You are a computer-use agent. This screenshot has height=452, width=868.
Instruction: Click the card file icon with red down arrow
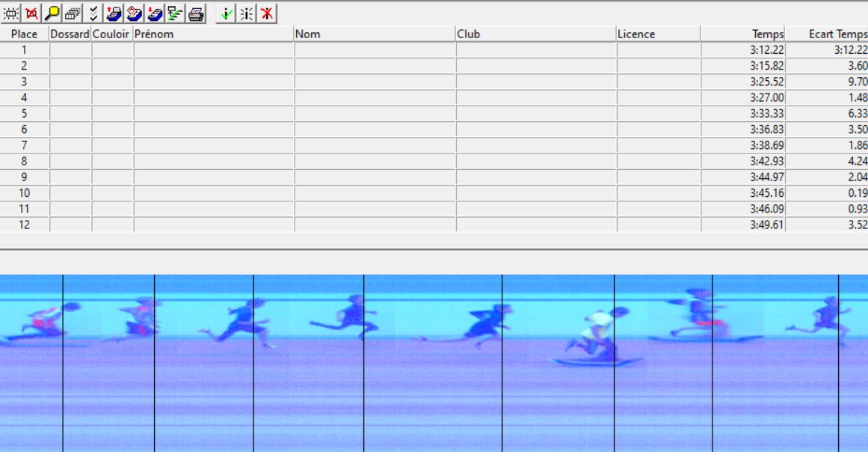pyautogui.click(x=155, y=13)
